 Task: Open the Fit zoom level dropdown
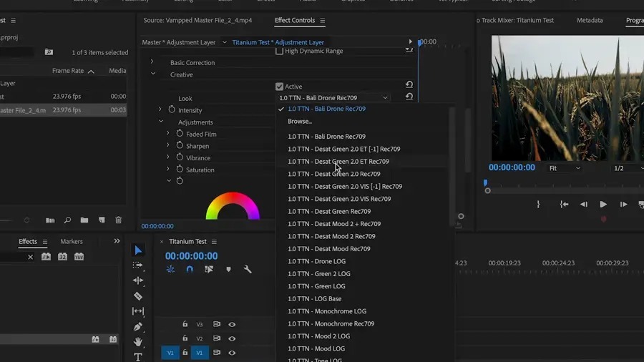[x=565, y=168]
